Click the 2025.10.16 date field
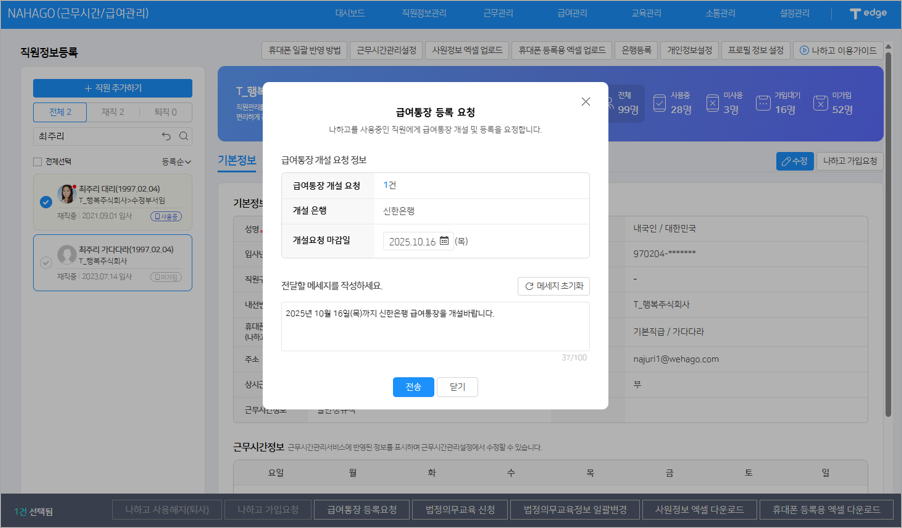 (x=418, y=242)
